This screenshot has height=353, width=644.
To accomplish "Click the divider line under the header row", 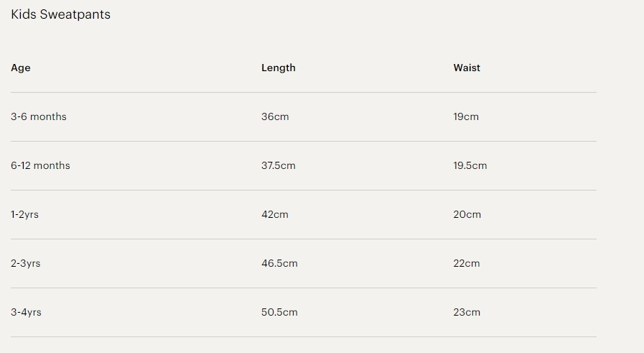I will point(303,92).
